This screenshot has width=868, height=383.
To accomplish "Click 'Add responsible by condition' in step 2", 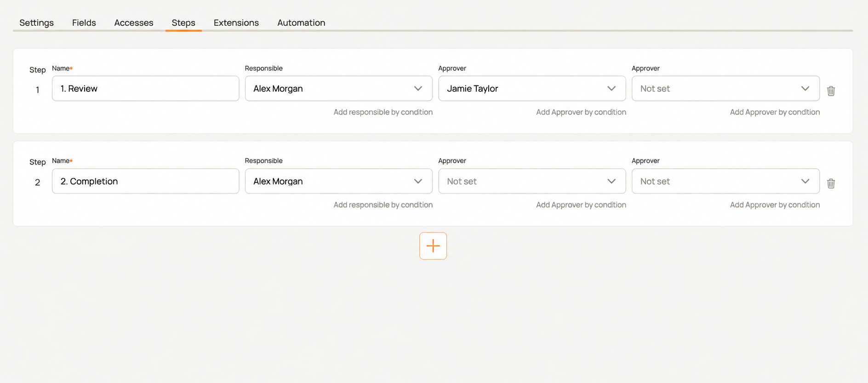I will pyautogui.click(x=383, y=205).
